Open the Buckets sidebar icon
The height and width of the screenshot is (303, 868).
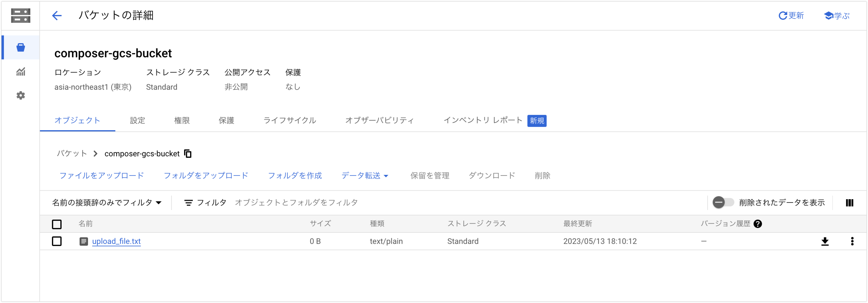coord(21,47)
